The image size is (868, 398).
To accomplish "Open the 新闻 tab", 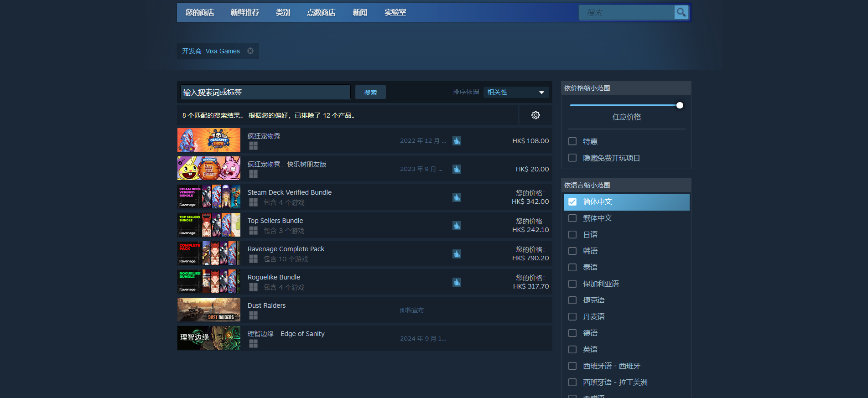I will pyautogui.click(x=360, y=12).
